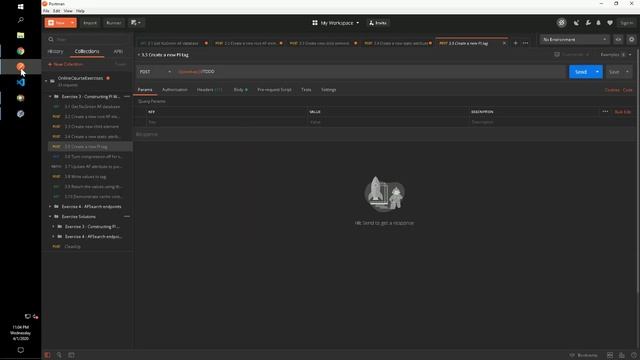640x360 pixels.
Task: Open Visual Studio Code from the taskbar
Action: pos(20,82)
